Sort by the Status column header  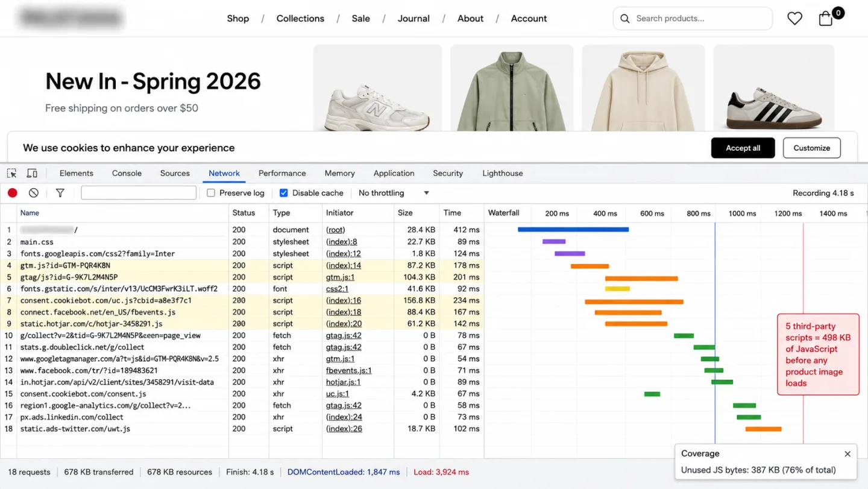pos(244,213)
